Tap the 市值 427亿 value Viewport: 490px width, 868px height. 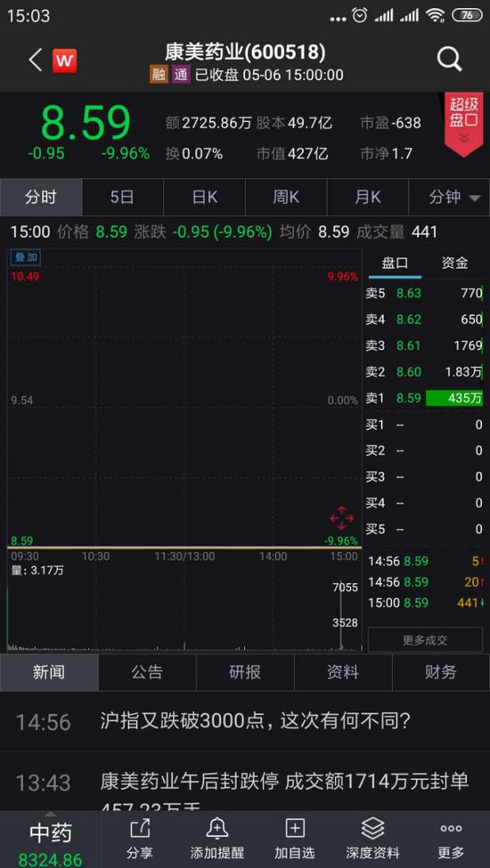[292, 153]
